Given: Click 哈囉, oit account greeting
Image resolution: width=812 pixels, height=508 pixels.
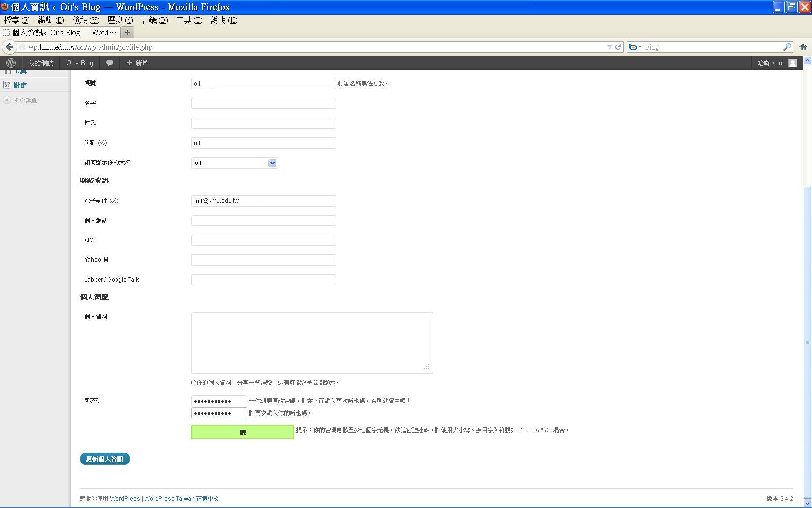Looking at the screenshot, I should tap(771, 63).
